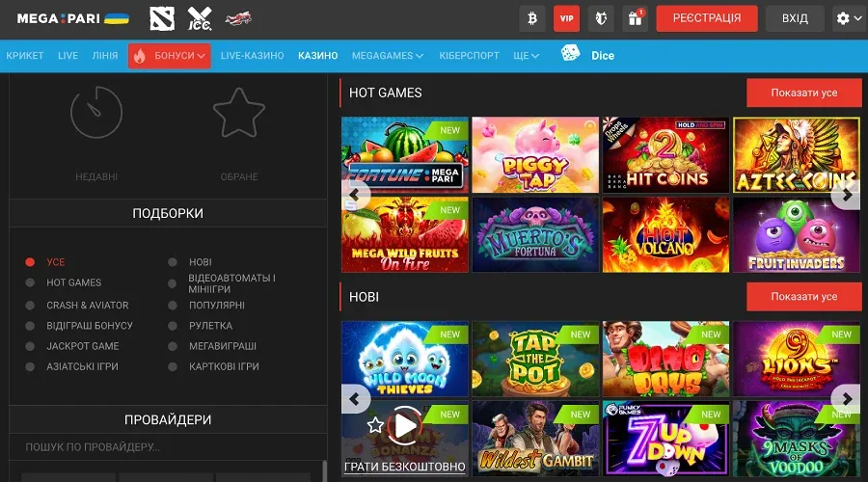868x482 pixels.
Task: Open the Казино menu item
Action: click(317, 56)
